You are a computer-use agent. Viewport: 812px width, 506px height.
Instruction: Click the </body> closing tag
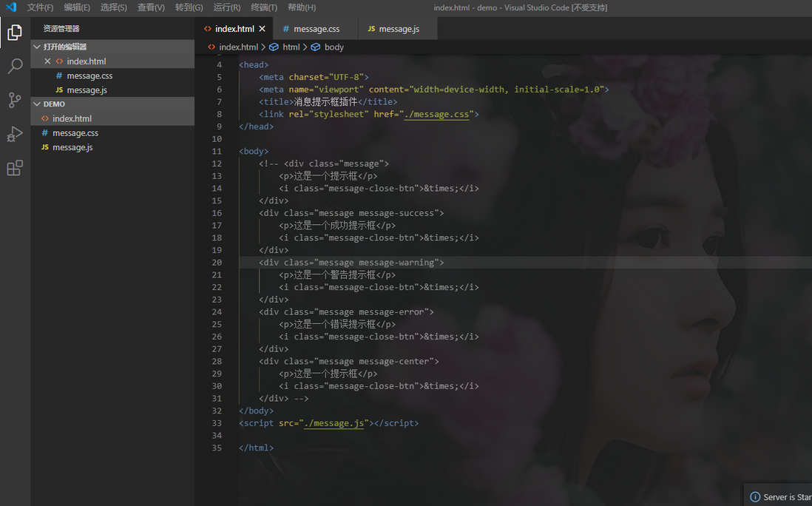pos(256,411)
